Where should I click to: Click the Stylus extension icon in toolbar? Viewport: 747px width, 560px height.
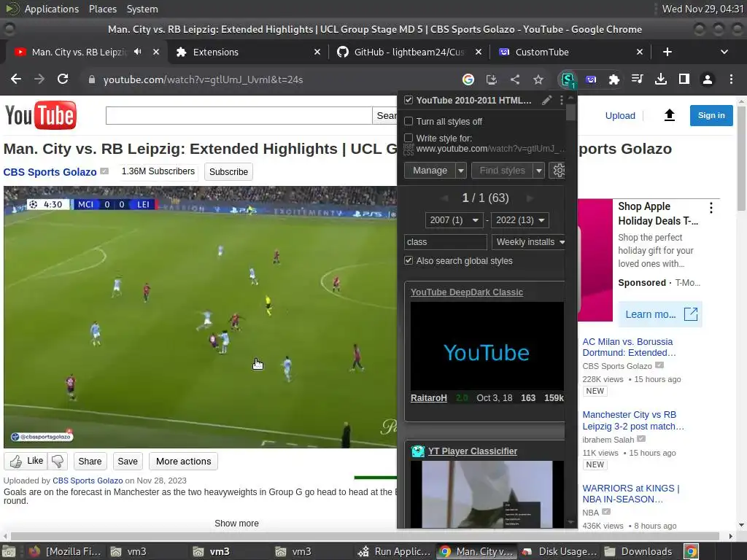(568, 79)
